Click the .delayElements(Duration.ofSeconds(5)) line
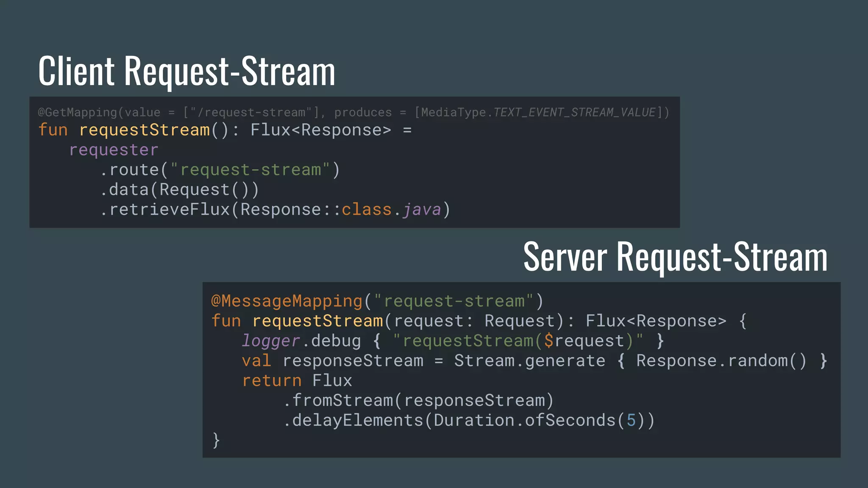Image resolution: width=868 pixels, height=488 pixels. [469, 421]
